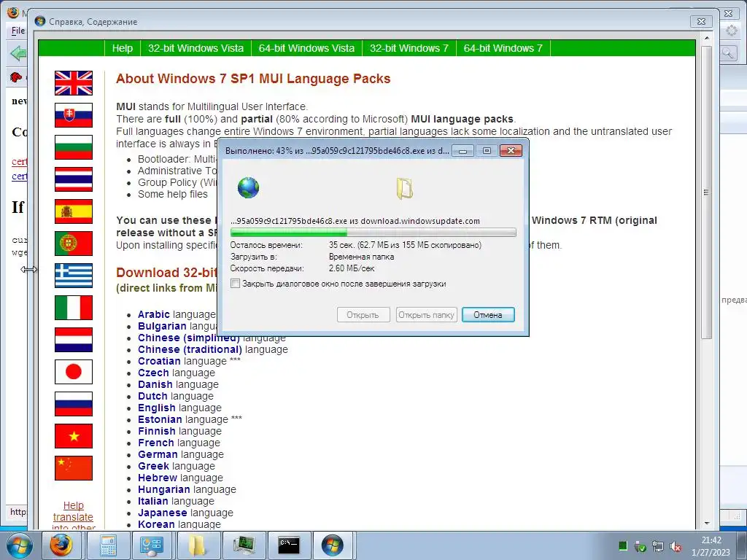747x560 pixels.
Task: Select the Spanish flag icon
Action: coord(74,211)
